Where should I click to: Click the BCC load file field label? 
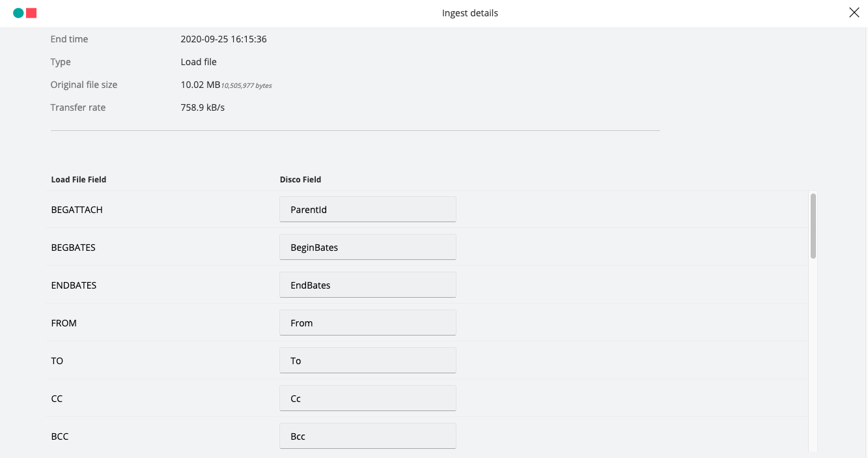(60, 437)
